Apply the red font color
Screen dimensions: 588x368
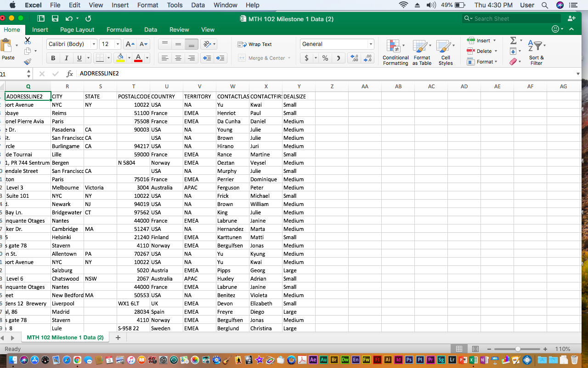139,58
